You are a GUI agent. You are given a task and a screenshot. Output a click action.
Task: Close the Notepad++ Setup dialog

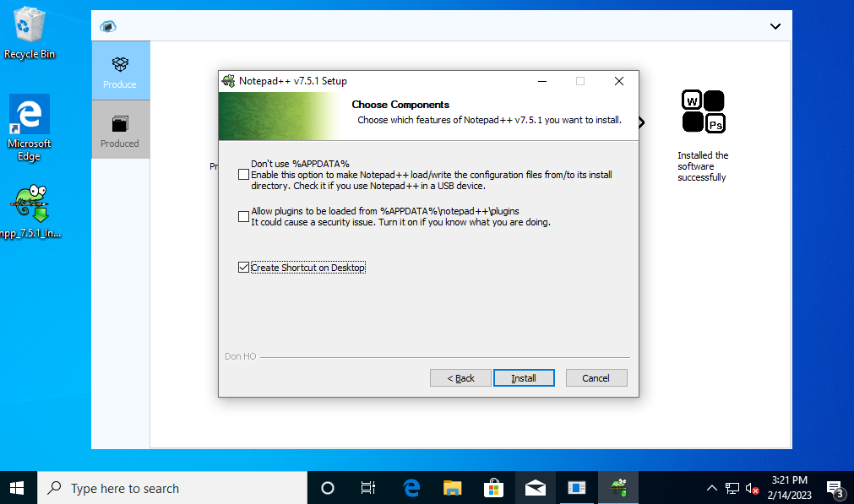(x=618, y=81)
